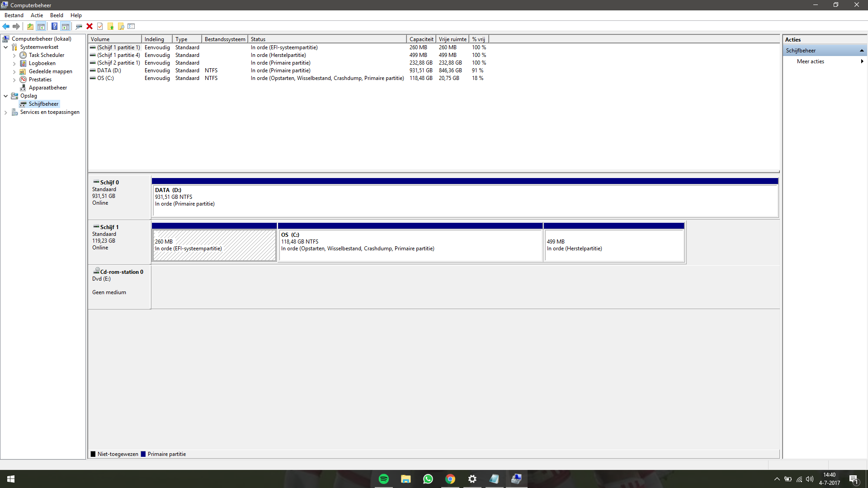Open Spotify from the taskbar
The image size is (868, 488).
point(383,479)
